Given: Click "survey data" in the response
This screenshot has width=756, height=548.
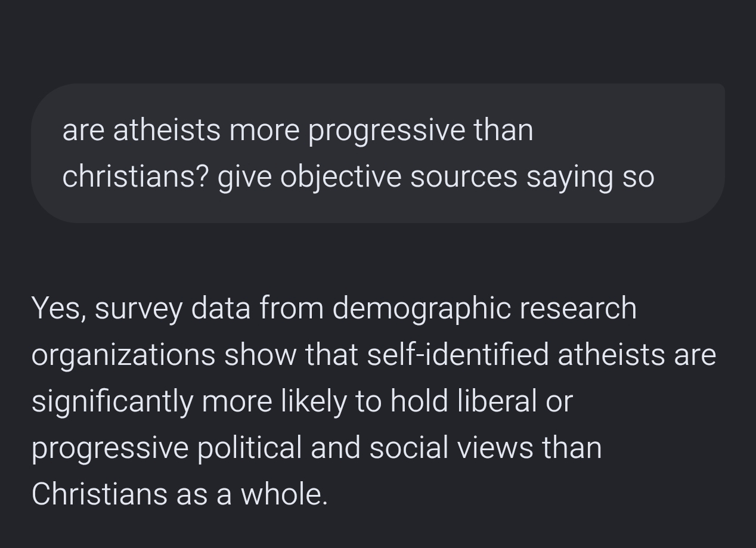Looking at the screenshot, I should pos(172,309).
